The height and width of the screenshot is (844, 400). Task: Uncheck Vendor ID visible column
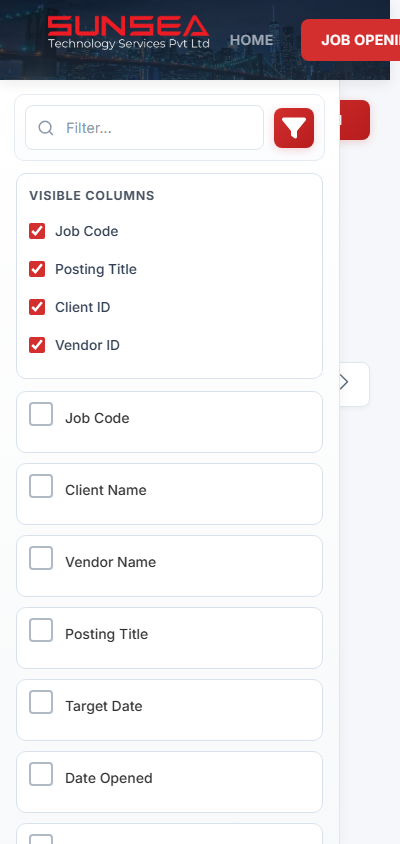coord(37,345)
